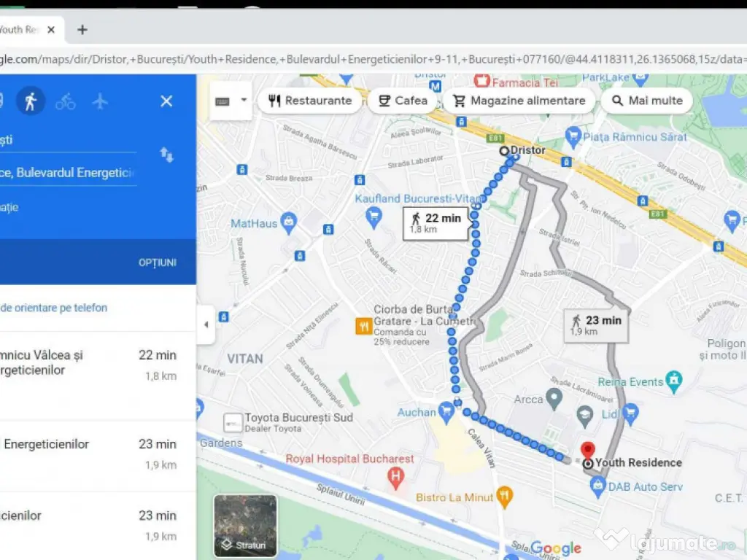Open Straturi layers thumbnail

pyautogui.click(x=245, y=525)
